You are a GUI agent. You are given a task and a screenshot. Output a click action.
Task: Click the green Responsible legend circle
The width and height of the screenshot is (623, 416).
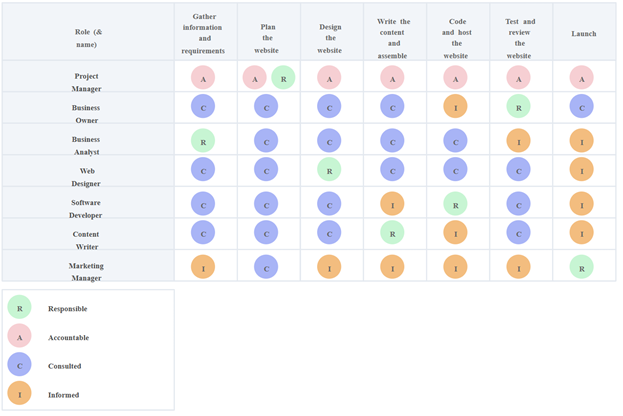pos(19,308)
